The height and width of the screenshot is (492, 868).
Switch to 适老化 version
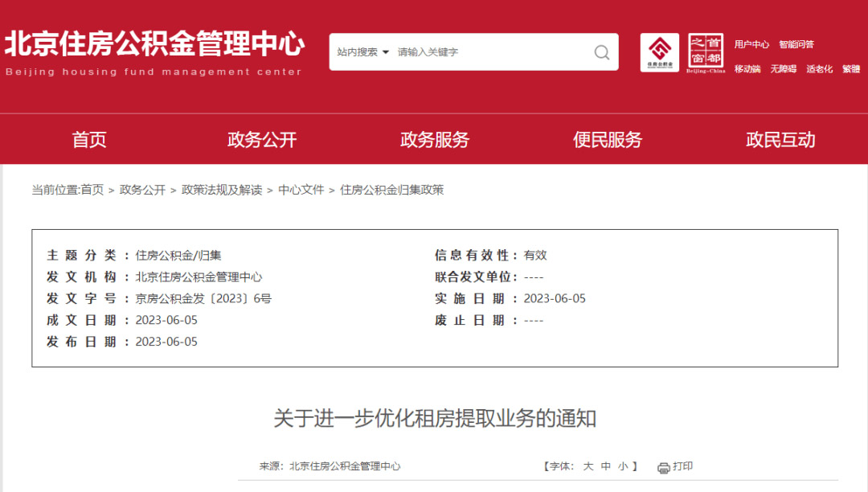[819, 68]
